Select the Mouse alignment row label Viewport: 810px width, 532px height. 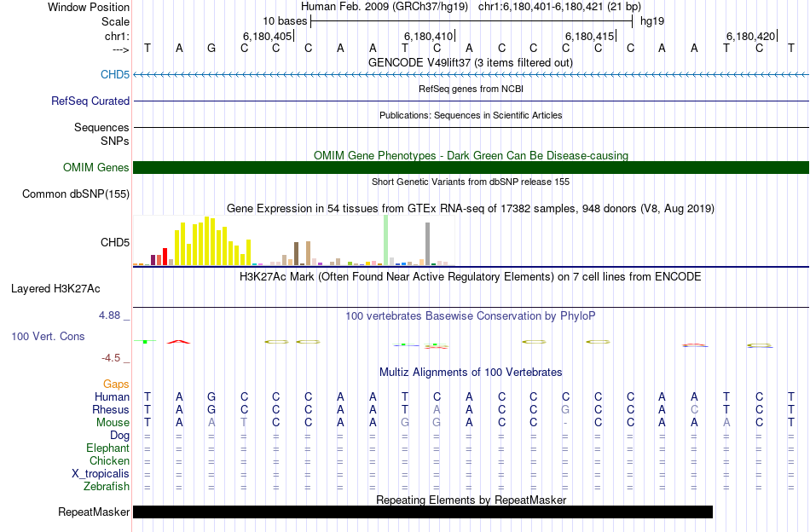(113, 423)
